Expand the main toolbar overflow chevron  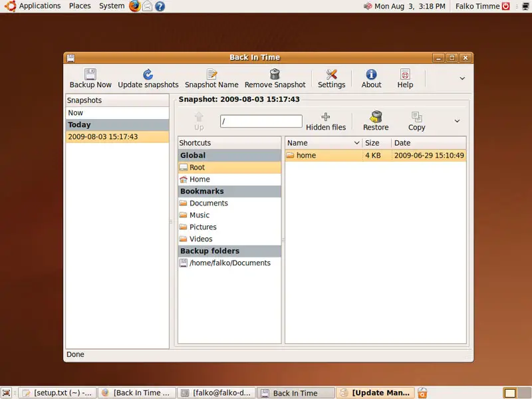pos(462,78)
